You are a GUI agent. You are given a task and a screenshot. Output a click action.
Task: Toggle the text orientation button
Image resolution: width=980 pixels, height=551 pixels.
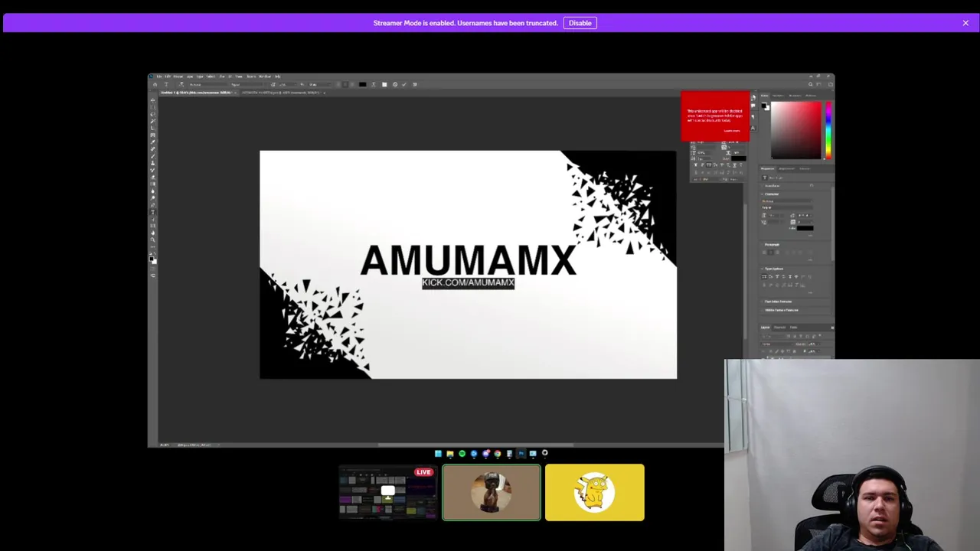(181, 84)
